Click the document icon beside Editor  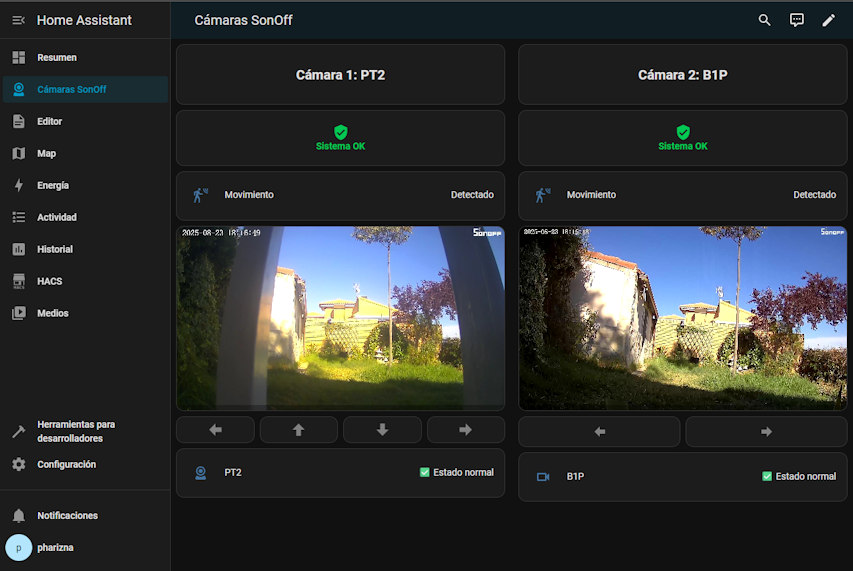tap(18, 121)
